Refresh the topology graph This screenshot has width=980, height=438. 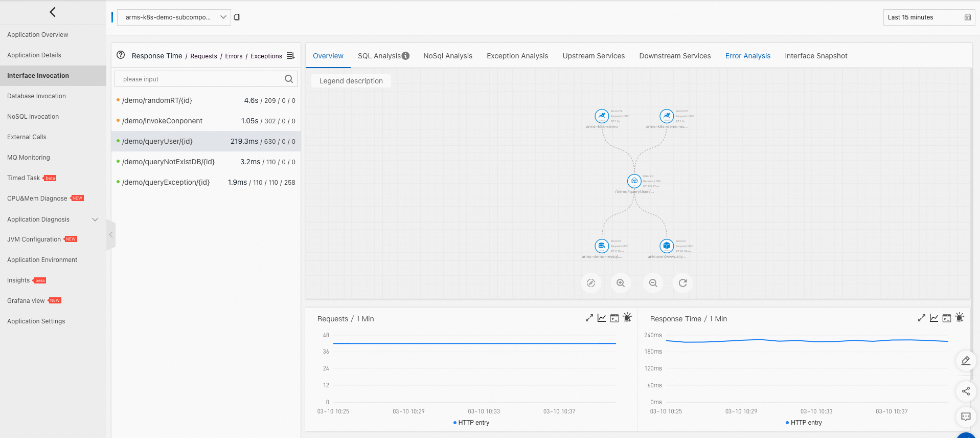683,283
